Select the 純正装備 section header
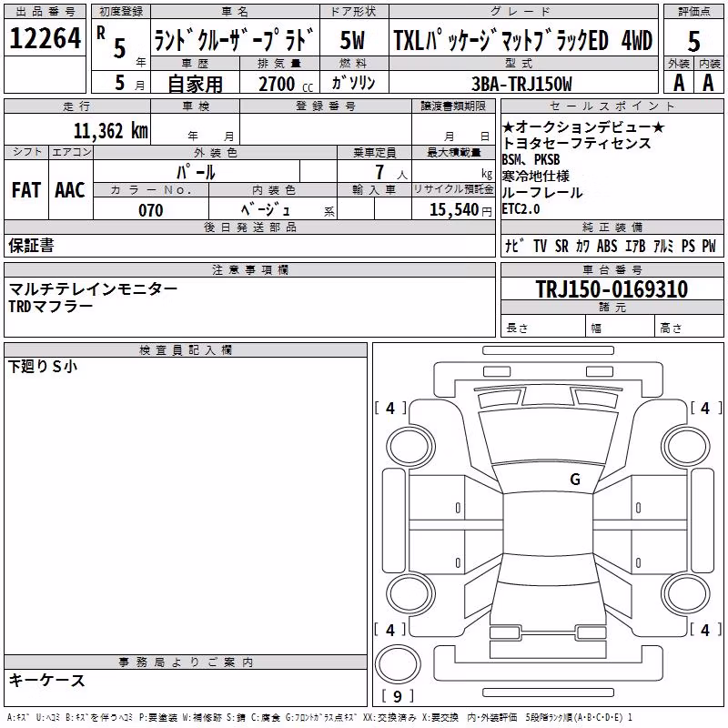Screen dimensions: 728x728 pos(612,227)
